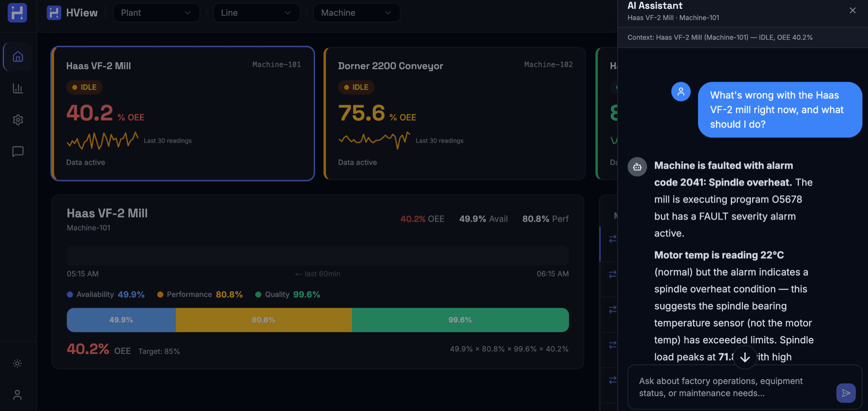Click the amber 80.8% performance bar segment
Screen dimensions: 868x411
point(263,320)
